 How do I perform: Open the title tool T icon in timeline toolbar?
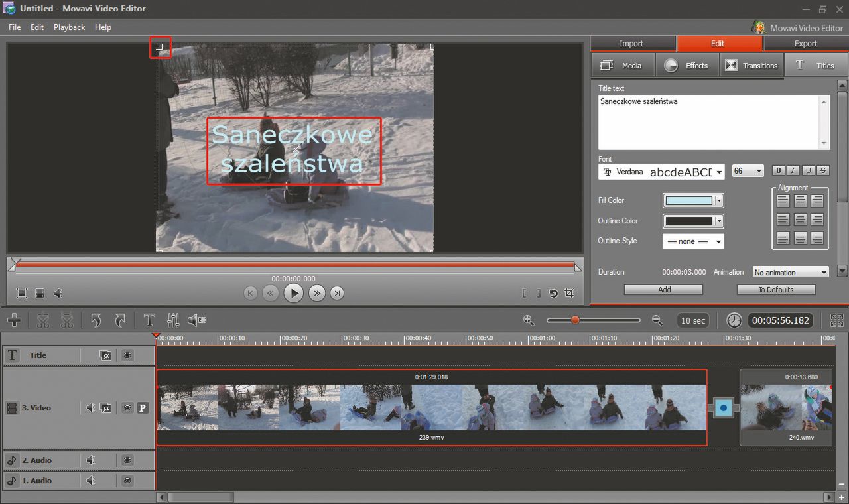(x=149, y=320)
